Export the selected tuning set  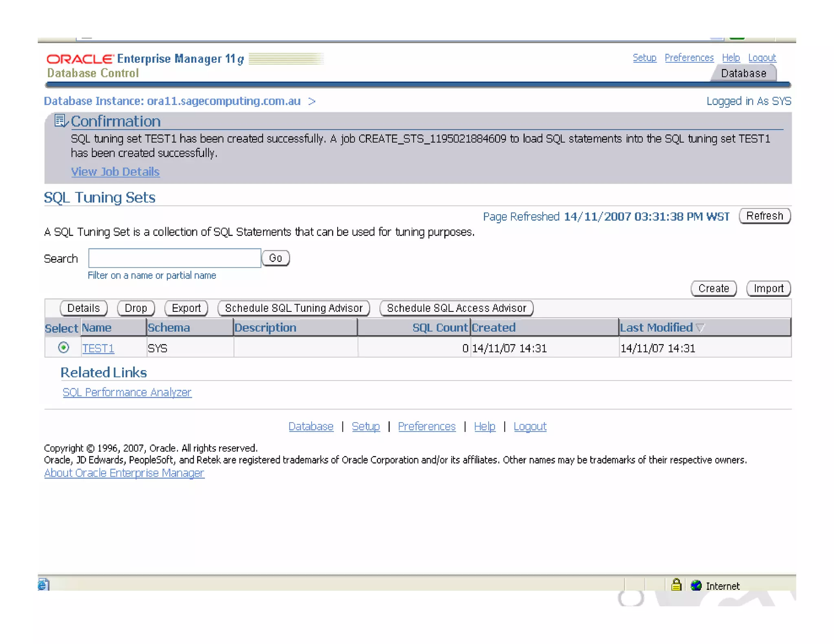(186, 308)
